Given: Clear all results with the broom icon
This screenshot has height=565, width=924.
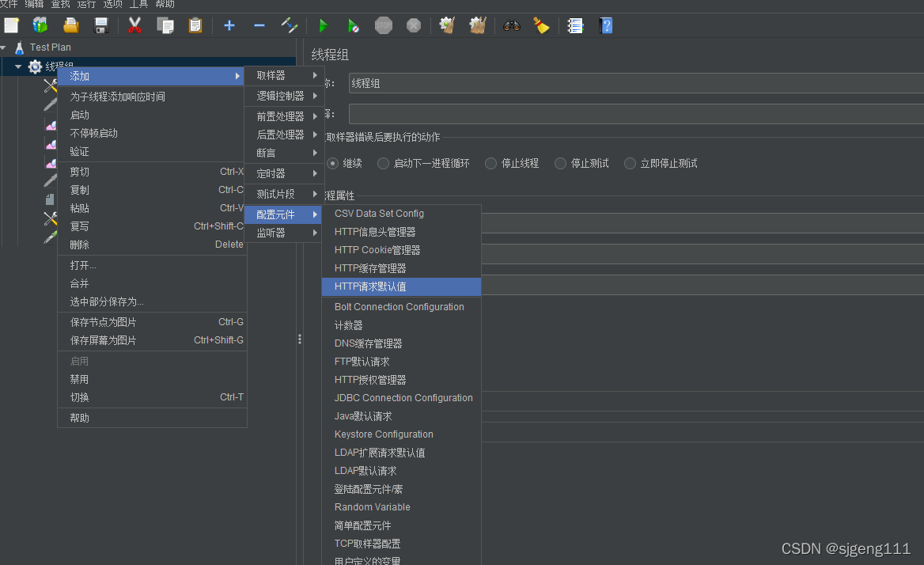Looking at the screenshot, I should pyautogui.click(x=542, y=25).
